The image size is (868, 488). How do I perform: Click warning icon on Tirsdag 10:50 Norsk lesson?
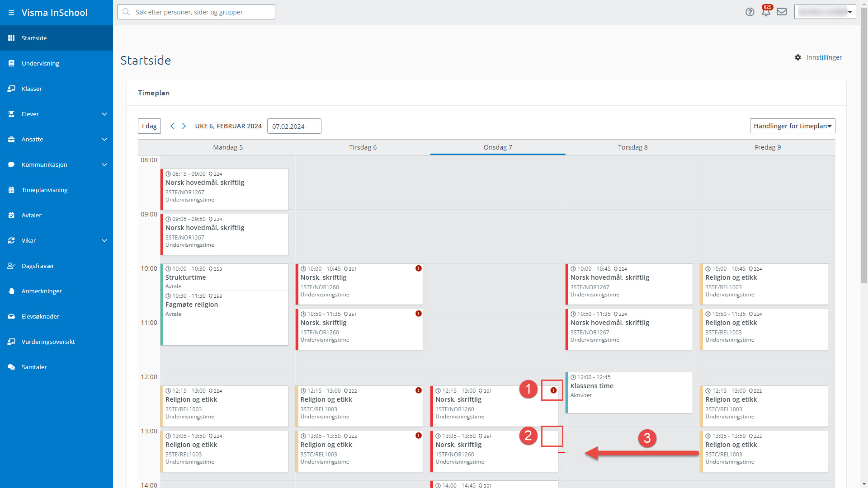tap(419, 314)
